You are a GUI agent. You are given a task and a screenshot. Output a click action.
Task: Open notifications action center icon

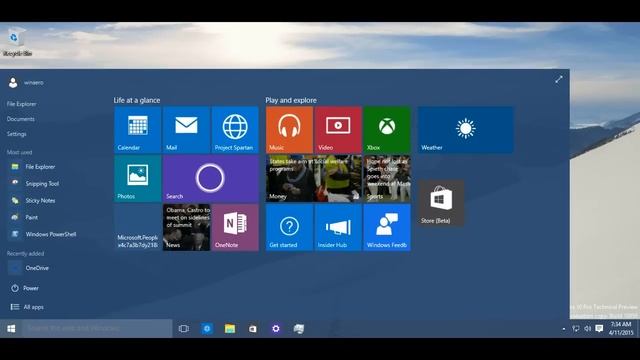pos(599,329)
